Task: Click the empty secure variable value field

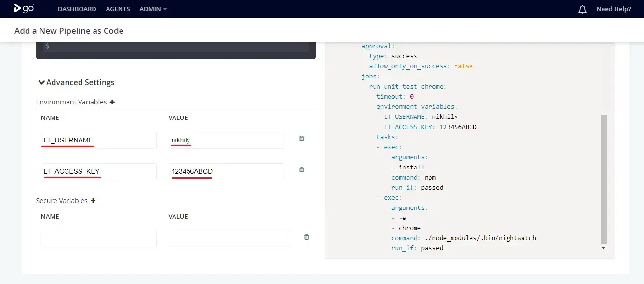Action: 228,239
